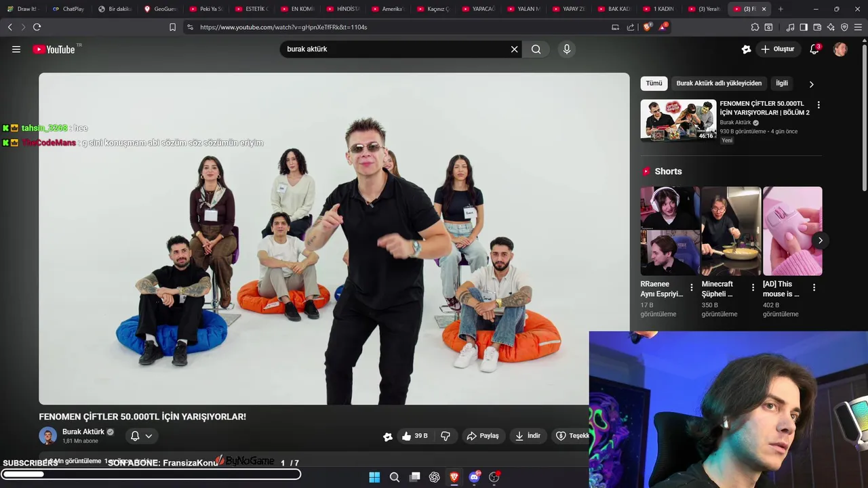Clear the search box with X
Image resolution: width=868 pixels, height=488 pixels.
(x=514, y=49)
